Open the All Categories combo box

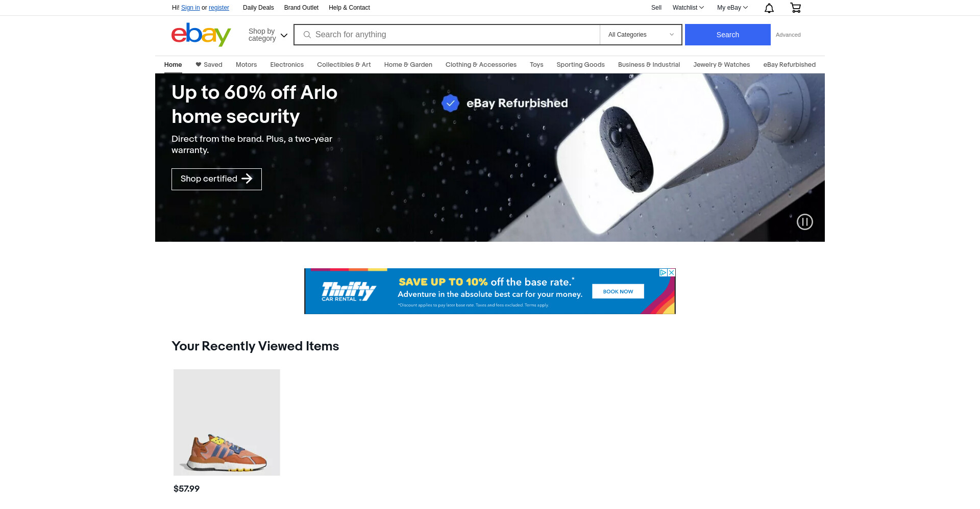click(x=641, y=35)
